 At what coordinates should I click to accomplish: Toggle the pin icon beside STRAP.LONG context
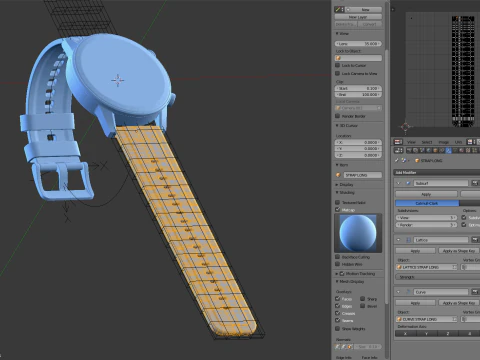tap(397, 160)
